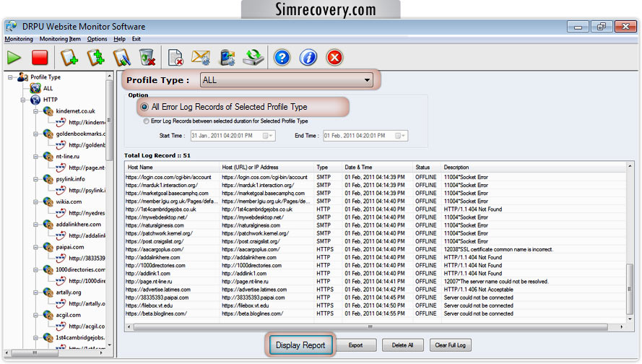
Task: Click the Start Time date field
Action: [233, 136]
